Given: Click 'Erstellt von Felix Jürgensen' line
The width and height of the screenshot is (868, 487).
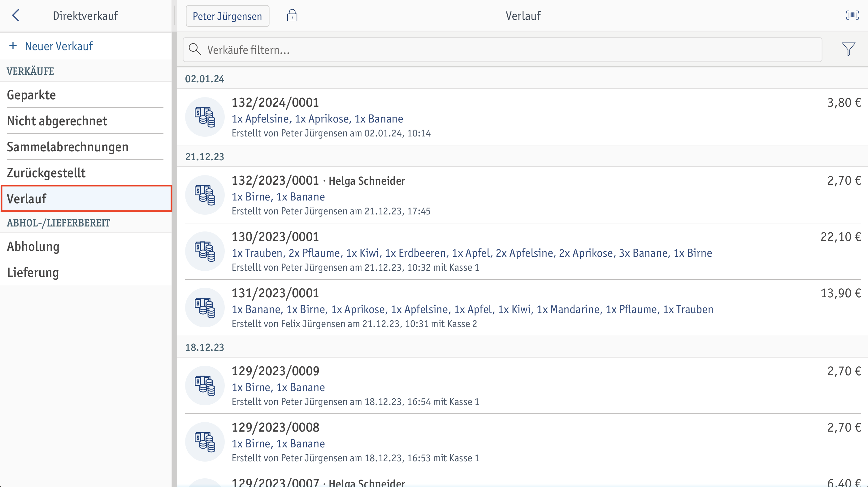Looking at the screenshot, I should 354,324.
